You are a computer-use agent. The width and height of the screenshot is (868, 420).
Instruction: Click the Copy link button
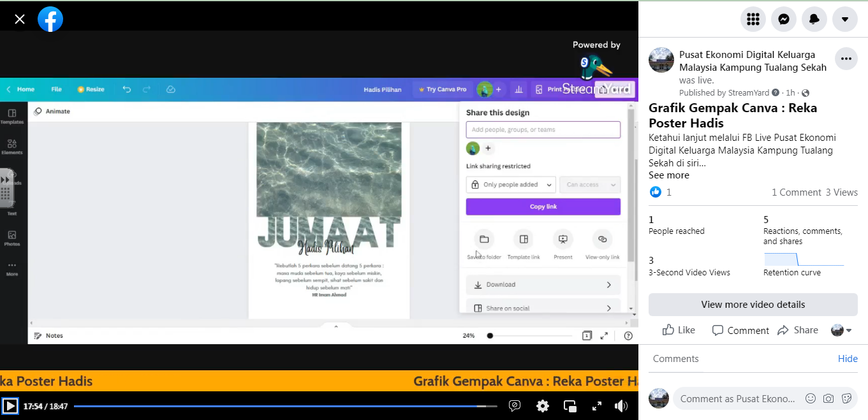(543, 206)
